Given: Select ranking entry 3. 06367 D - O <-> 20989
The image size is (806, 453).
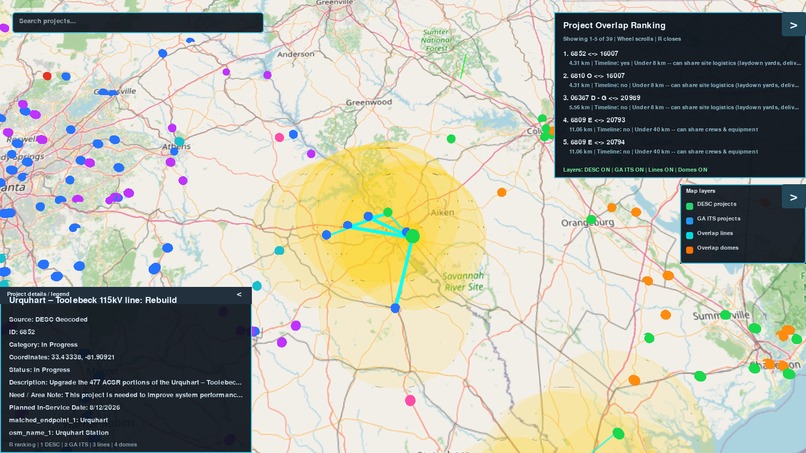Looking at the screenshot, I should (601, 98).
